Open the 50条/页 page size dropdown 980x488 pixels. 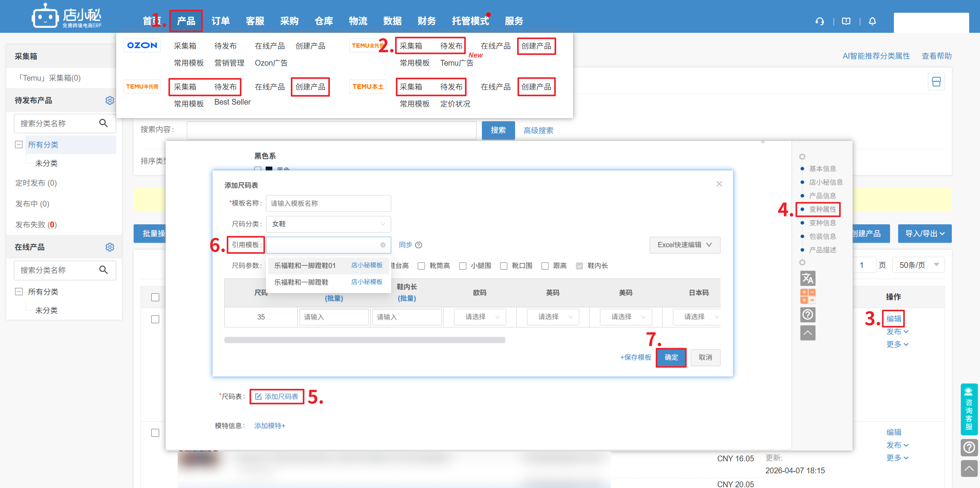(918, 265)
